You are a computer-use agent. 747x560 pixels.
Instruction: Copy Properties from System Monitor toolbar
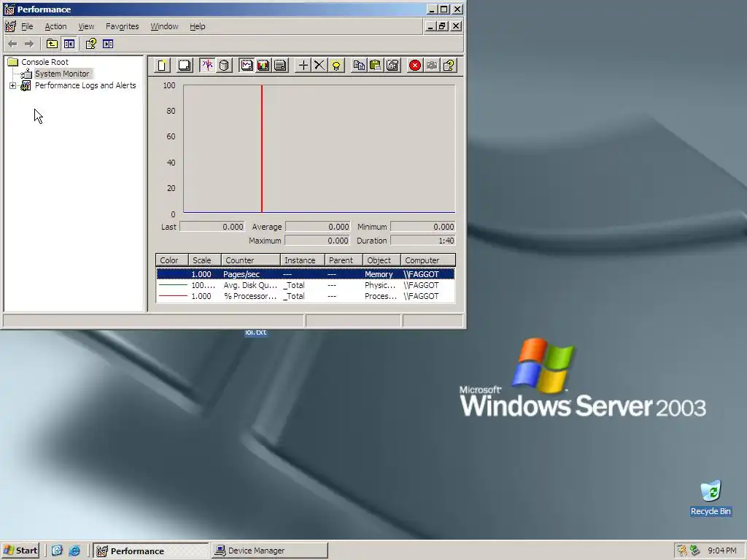(359, 65)
